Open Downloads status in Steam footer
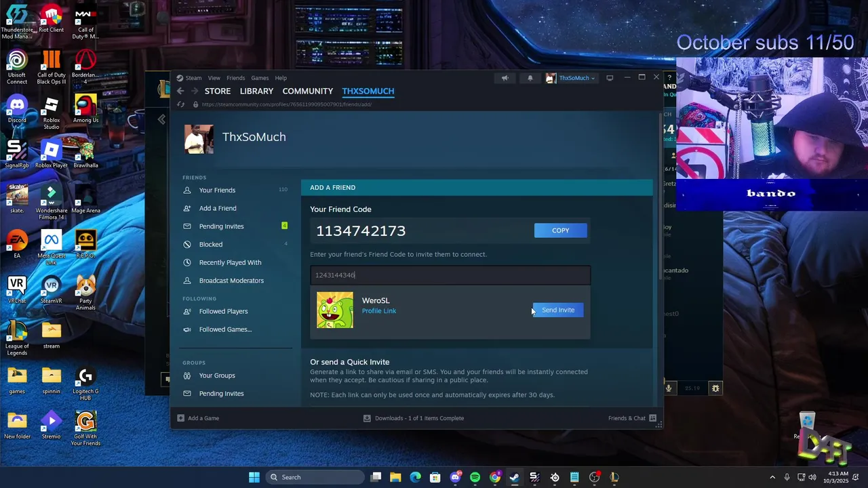 414,418
